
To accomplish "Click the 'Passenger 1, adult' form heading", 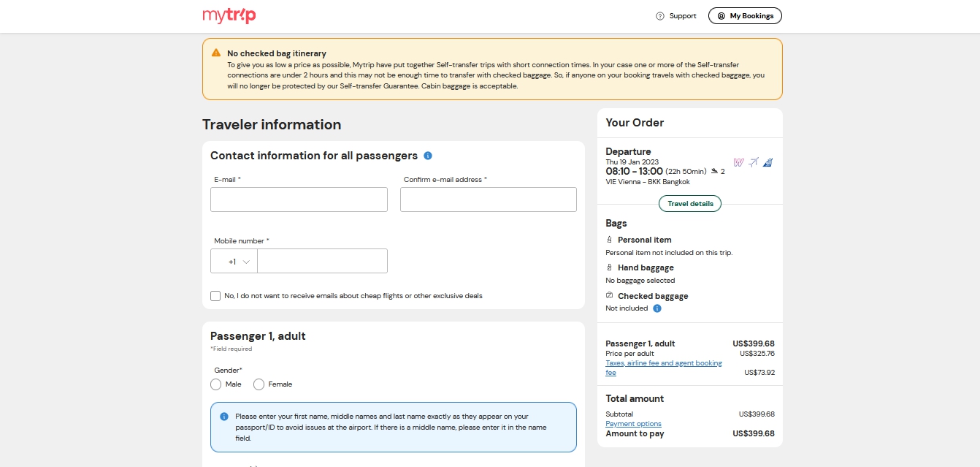I will pos(258,336).
